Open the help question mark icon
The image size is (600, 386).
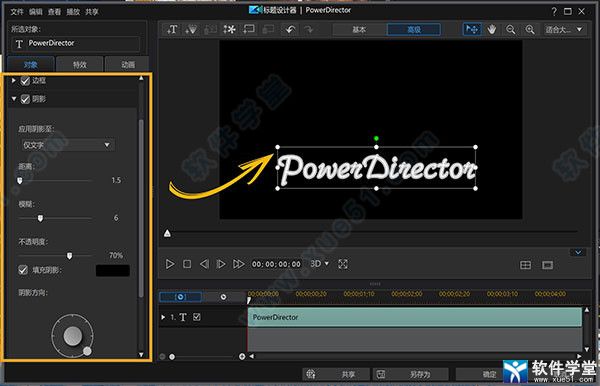(x=554, y=11)
